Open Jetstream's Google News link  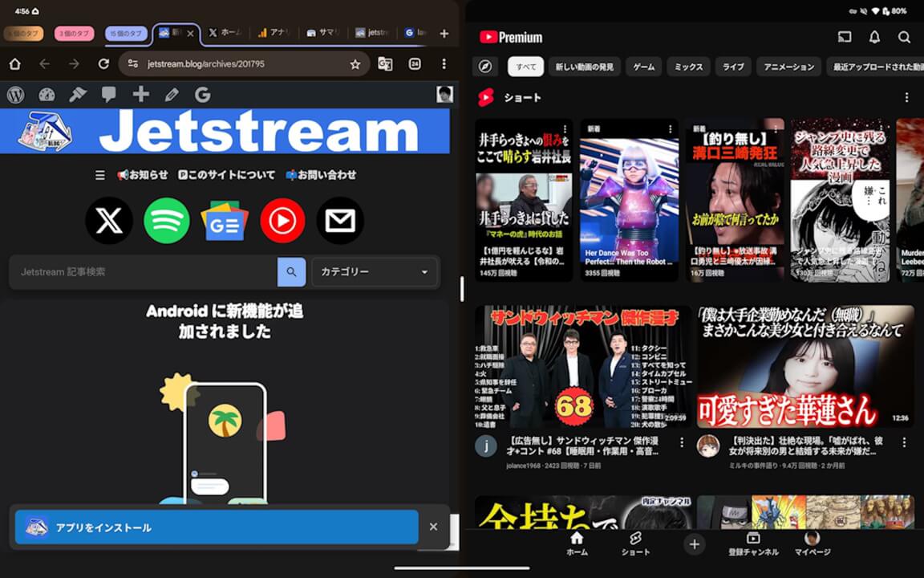tap(225, 221)
